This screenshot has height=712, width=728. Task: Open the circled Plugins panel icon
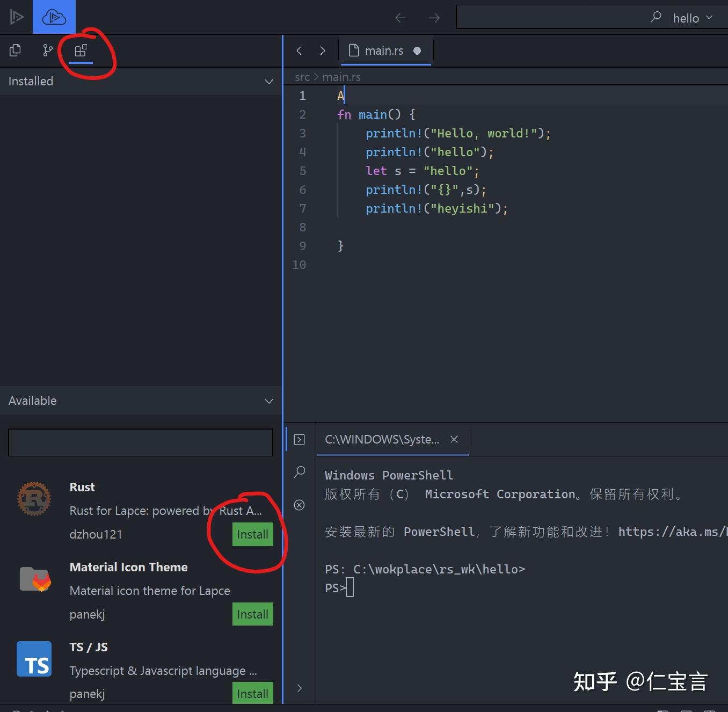click(x=81, y=50)
